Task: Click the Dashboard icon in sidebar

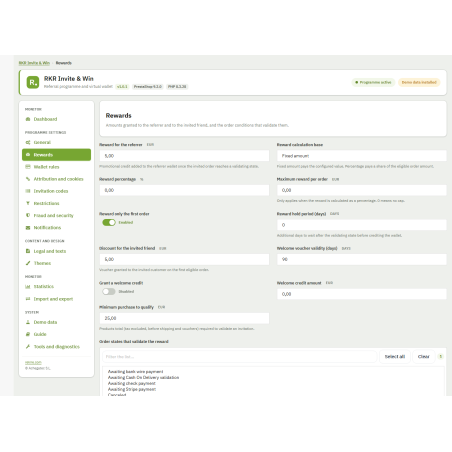Action: tap(28, 119)
